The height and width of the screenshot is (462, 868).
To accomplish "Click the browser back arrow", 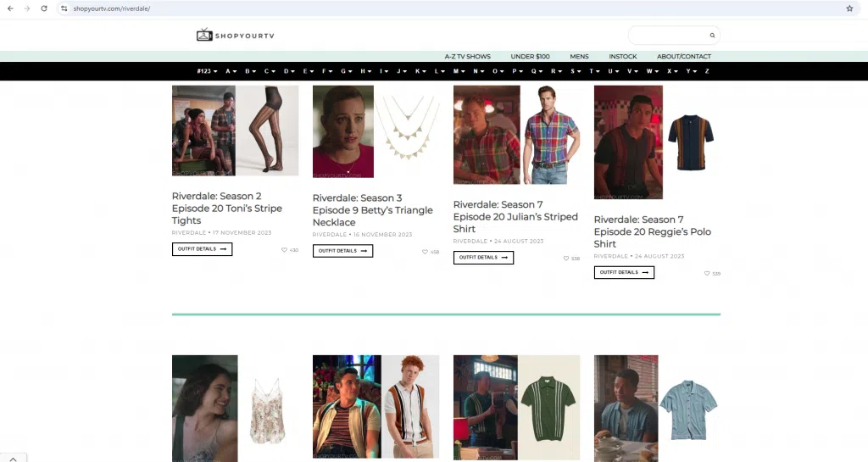I will tap(10, 8).
